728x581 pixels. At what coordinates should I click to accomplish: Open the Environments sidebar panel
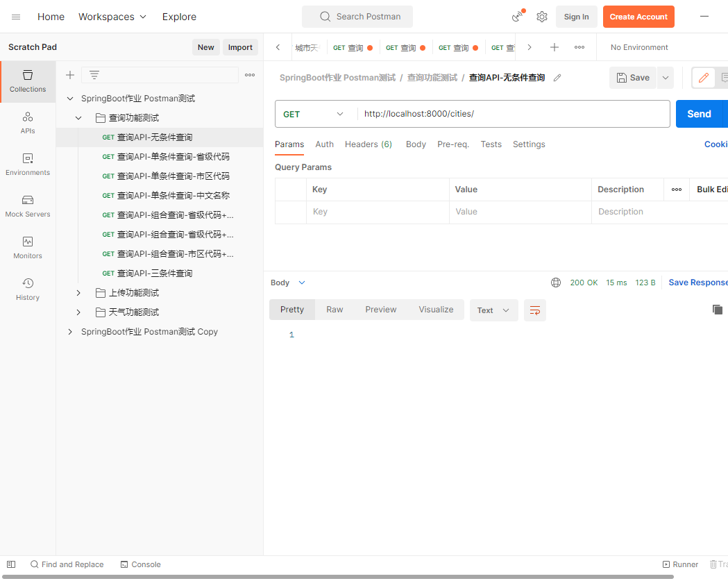(x=28, y=165)
